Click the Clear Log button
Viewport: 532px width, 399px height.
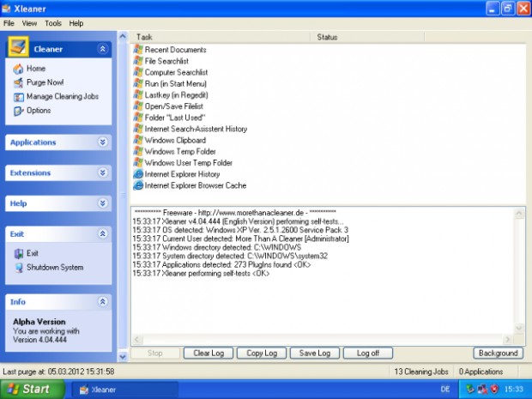[x=209, y=354]
